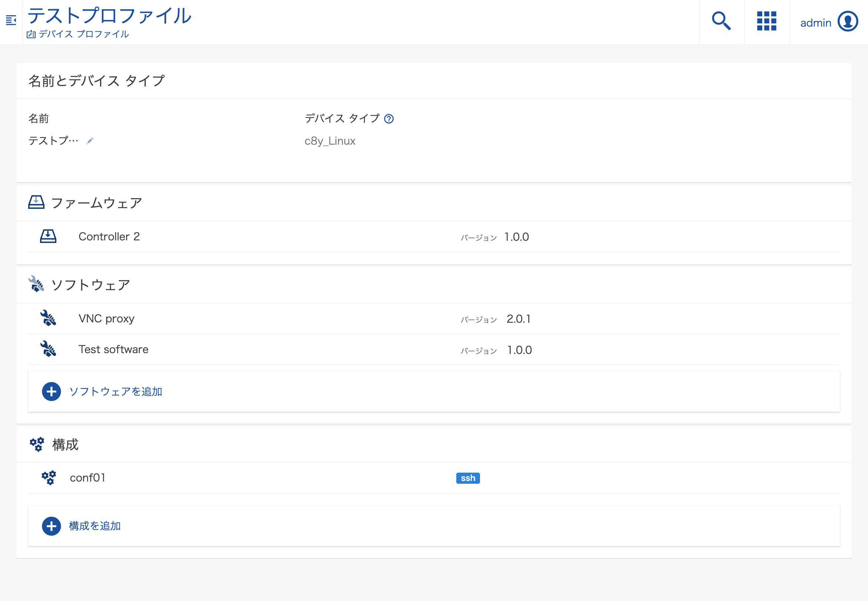Open the search magnifier icon
This screenshot has height=601, width=868.
[721, 21]
